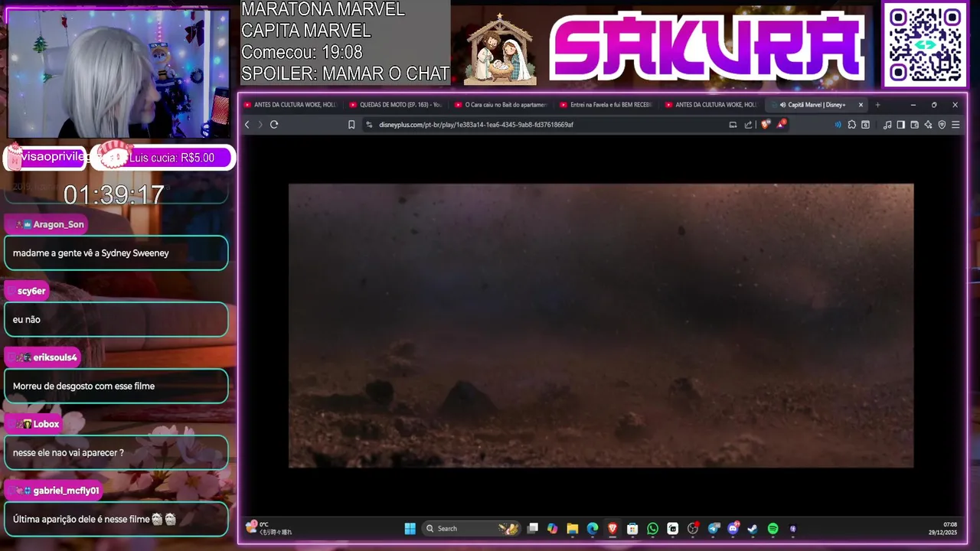The height and width of the screenshot is (551, 980).
Task: Click the donation label Luis cucia: R$5.00
Action: tap(171, 158)
